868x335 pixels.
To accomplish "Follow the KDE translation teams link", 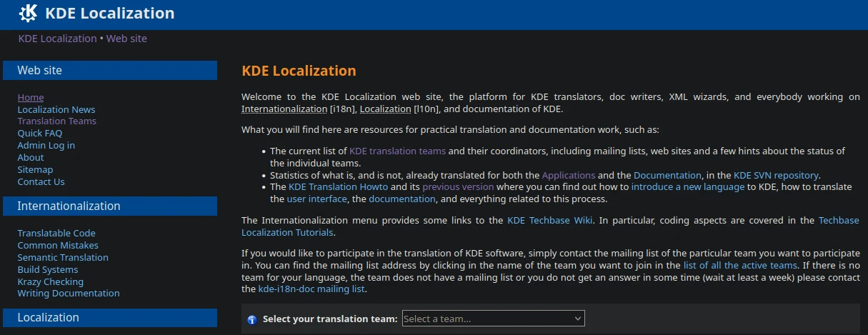I will point(397,151).
